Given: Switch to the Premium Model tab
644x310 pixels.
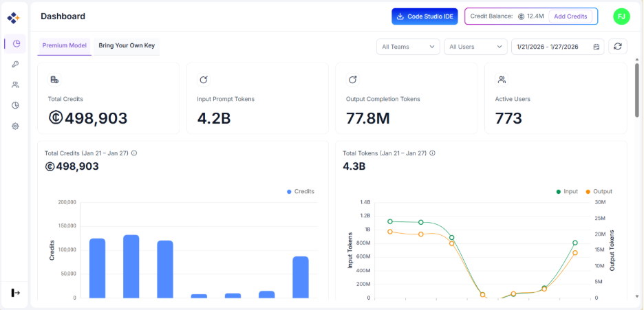Looking at the screenshot, I should point(64,46).
